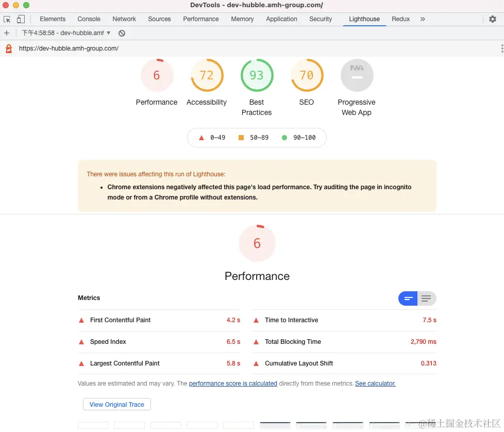
Task: Close the DevTools window red button
Action: 6,5
